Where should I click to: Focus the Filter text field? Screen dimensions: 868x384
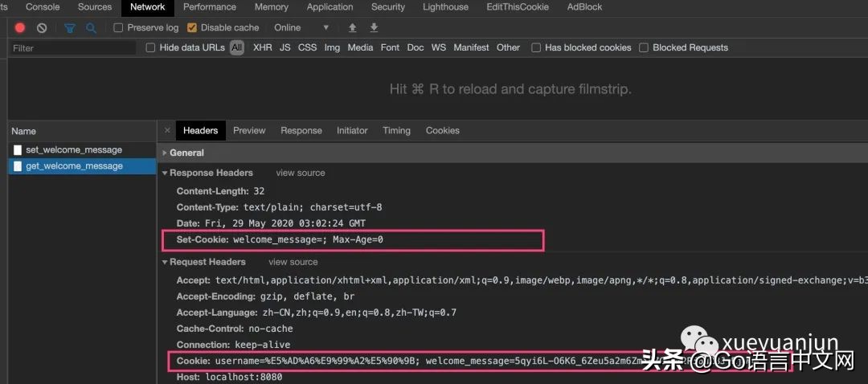point(72,48)
